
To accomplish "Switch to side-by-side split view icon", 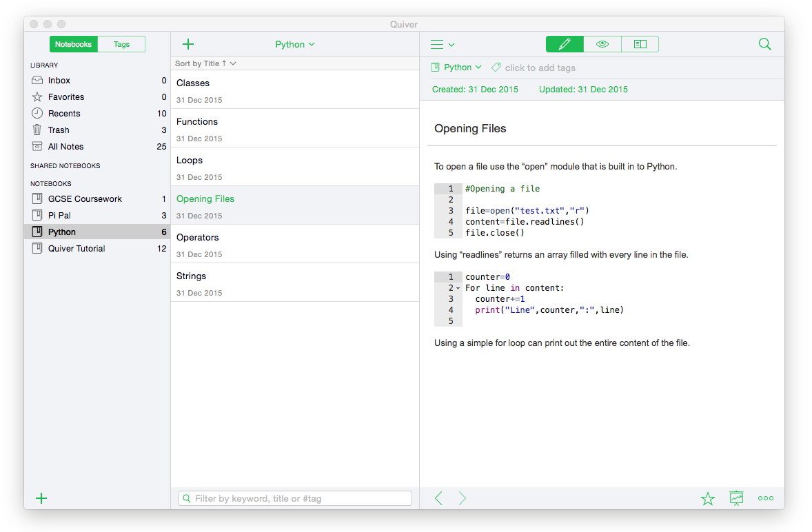I will [640, 44].
